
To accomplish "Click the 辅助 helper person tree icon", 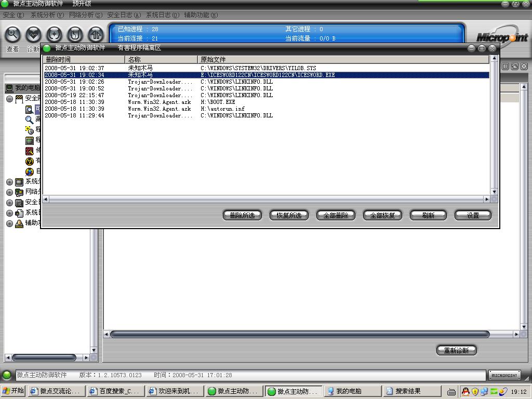I will [19, 223].
